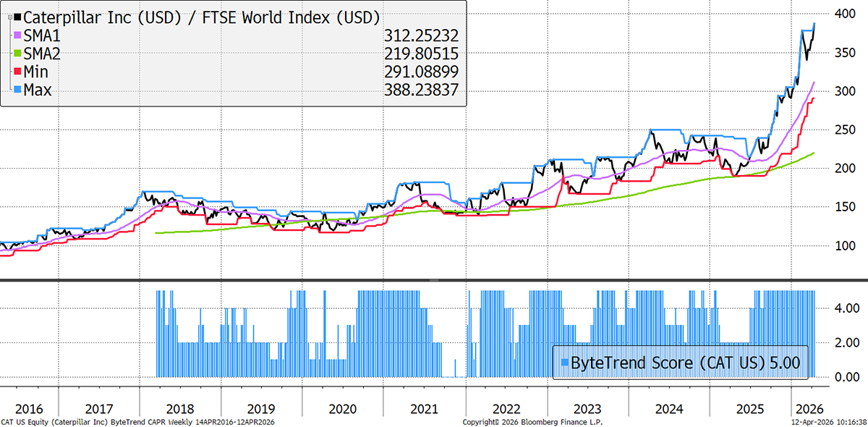The image size is (868, 427).
Task: Click the Min value 291.08899
Action: pyautogui.click(x=423, y=72)
